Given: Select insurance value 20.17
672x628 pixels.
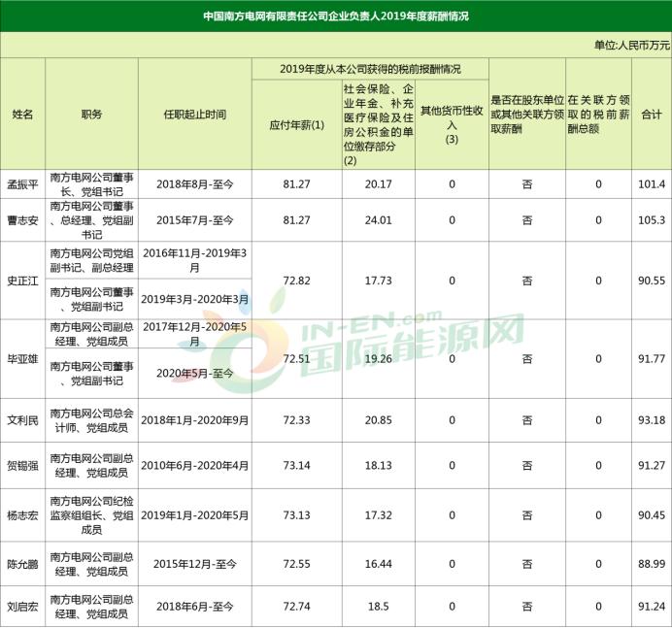Looking at the screenshot, I should 379,184.
